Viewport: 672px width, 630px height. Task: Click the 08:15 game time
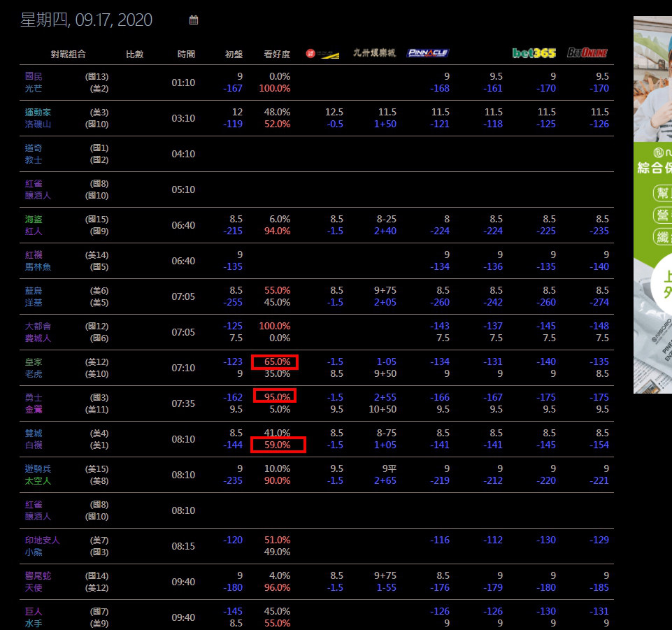click(183, 546)
